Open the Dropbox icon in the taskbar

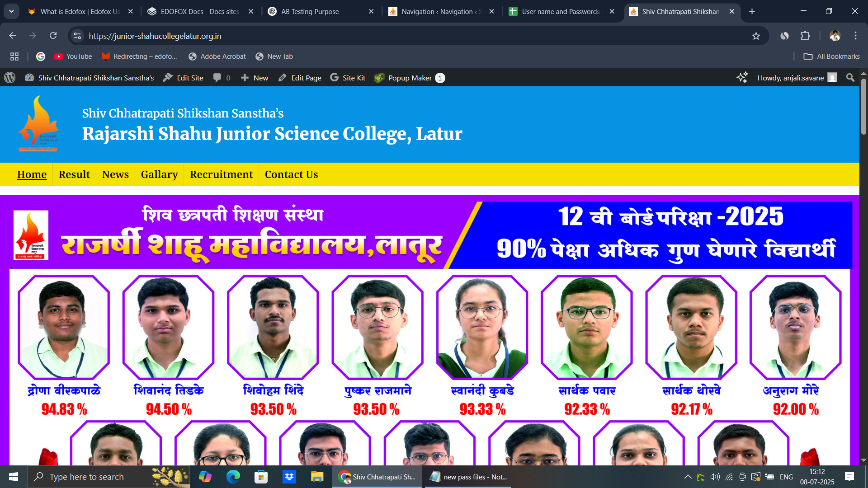289,477
